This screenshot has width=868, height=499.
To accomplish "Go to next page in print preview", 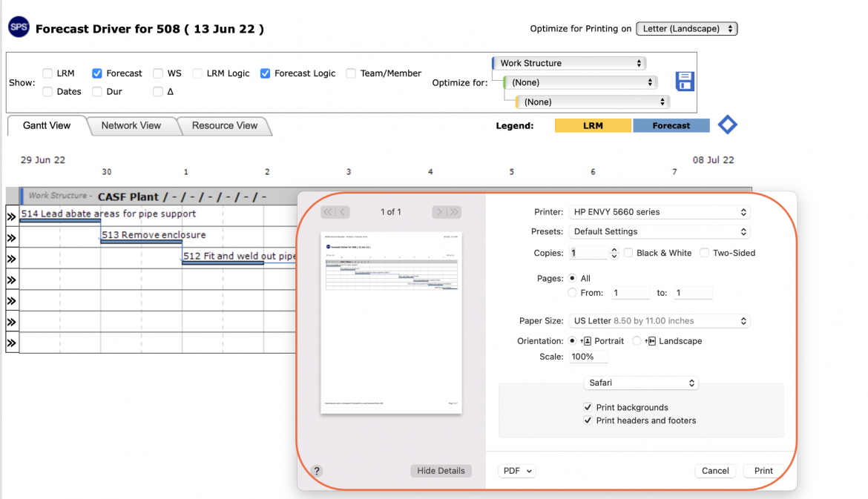I will [x=439, y=212].
